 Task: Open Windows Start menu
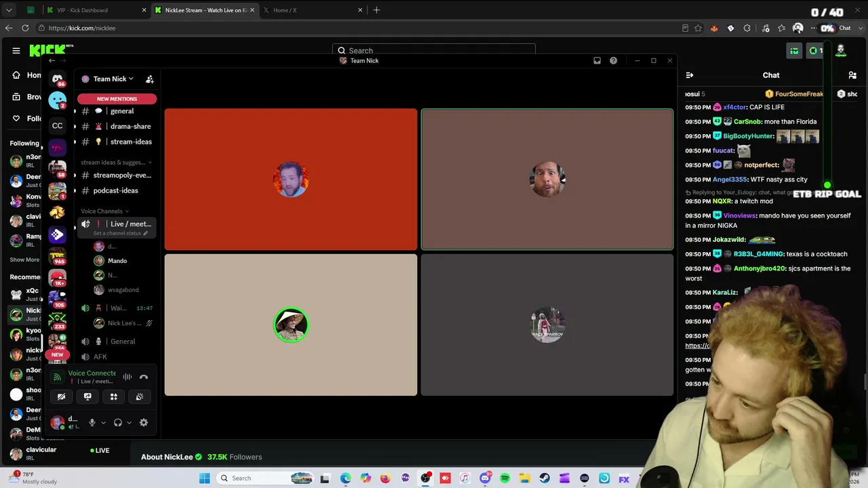pos(204,479)
